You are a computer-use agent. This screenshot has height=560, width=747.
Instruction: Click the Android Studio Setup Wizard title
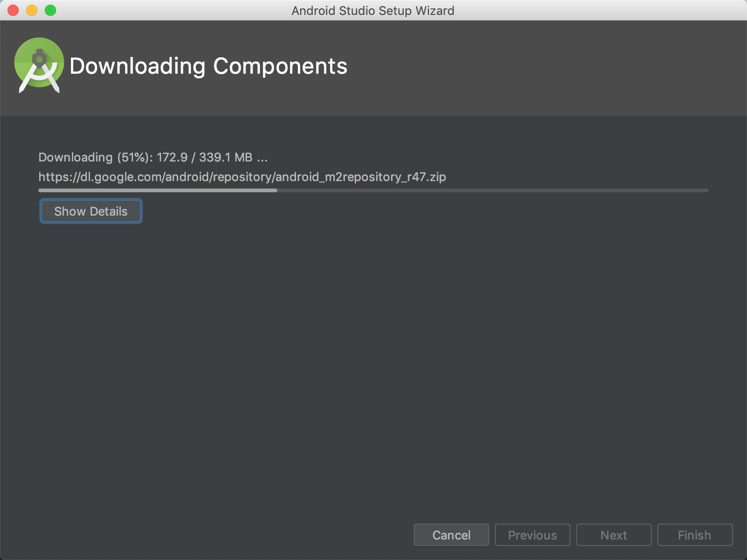coord(373,10)
